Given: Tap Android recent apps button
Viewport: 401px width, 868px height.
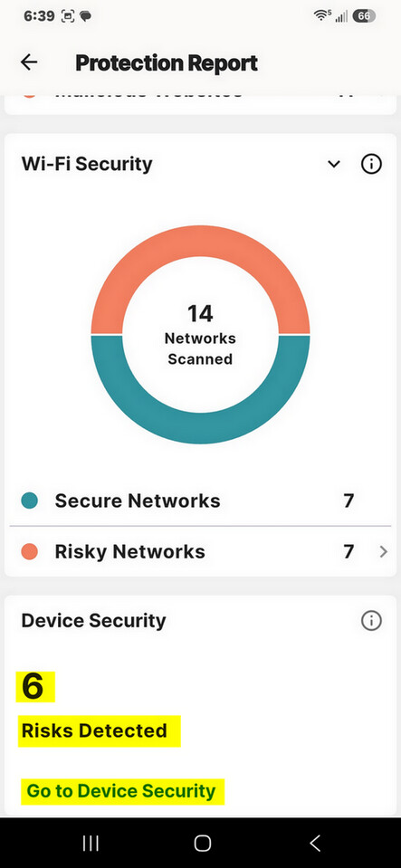Looking at the screenshot, I should pos(91,843).
